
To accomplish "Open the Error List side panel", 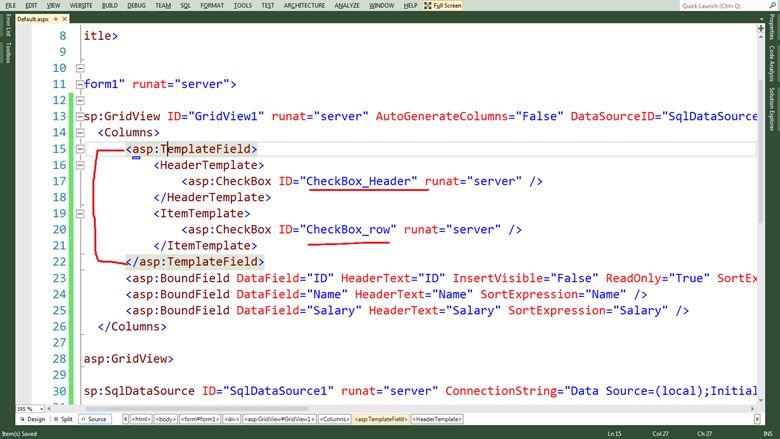I will pos(8,25).
